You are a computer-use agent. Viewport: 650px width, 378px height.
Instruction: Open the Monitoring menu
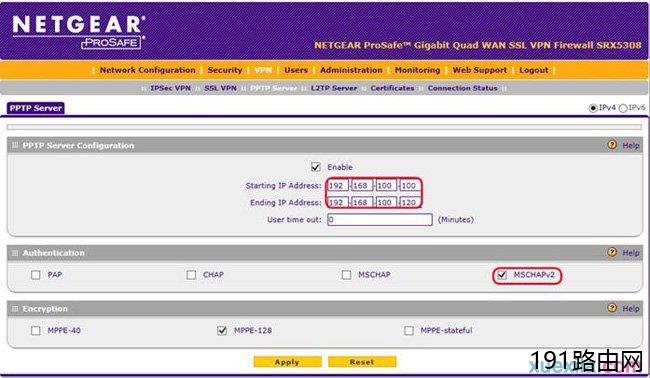click(417, 70)
